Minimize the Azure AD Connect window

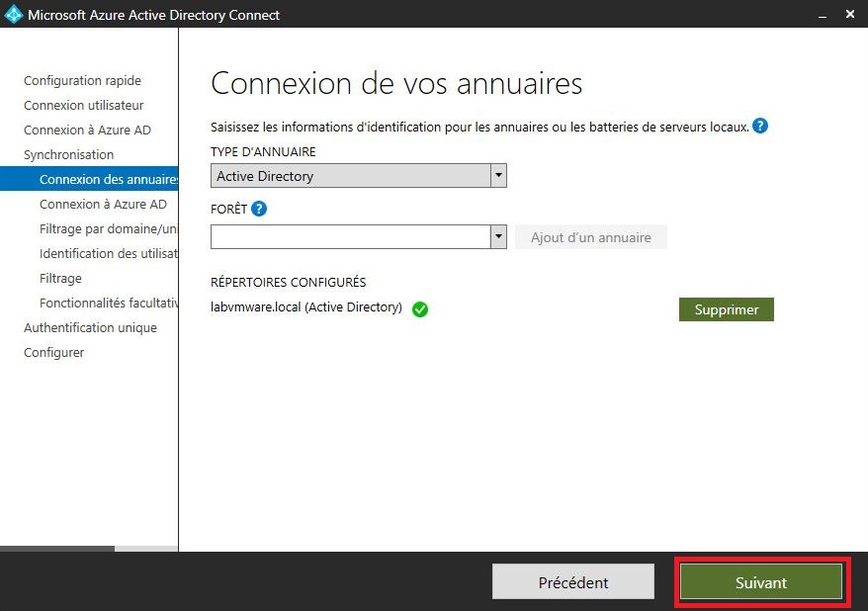pyautogui.click(x=823, y=15)
